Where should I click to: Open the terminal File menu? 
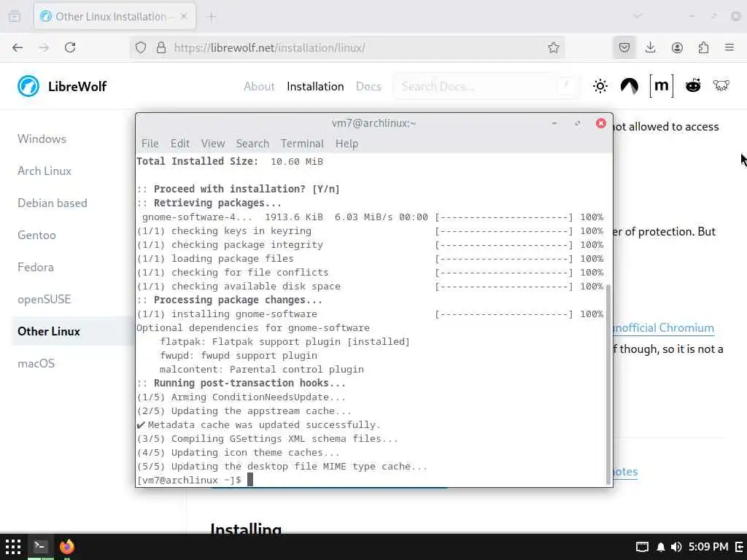pos(150,144)
